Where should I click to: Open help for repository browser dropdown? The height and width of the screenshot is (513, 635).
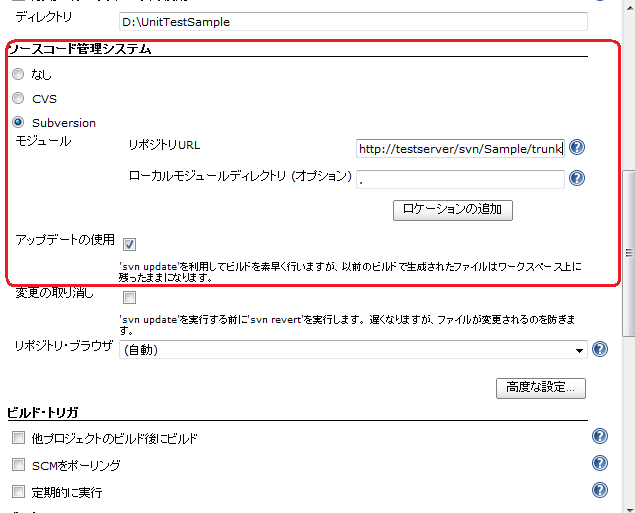tap(600, 349)
